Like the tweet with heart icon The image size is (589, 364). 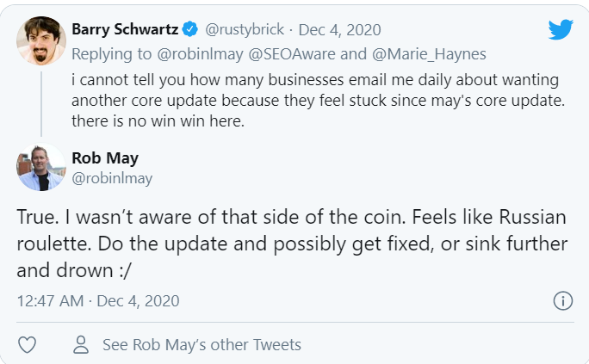click(28, 345)
